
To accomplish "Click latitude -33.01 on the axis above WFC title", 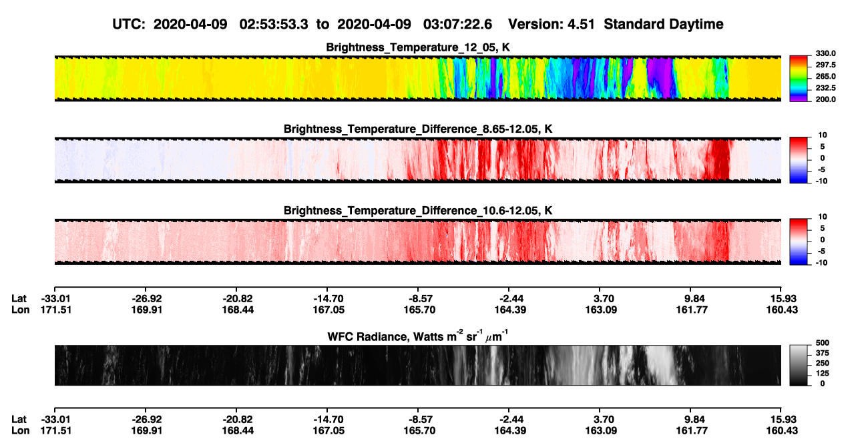I will click(54, 298).
